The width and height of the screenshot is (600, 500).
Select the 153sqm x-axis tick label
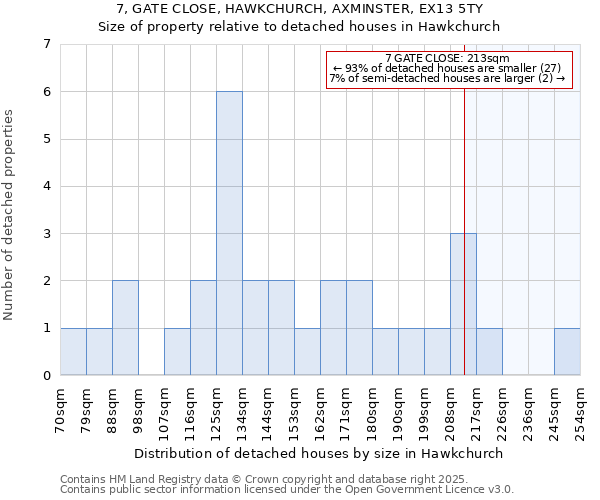(295, 410)
